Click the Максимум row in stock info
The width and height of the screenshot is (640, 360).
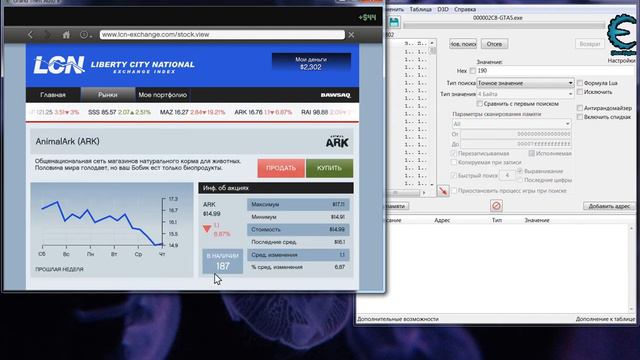(298, 204)
